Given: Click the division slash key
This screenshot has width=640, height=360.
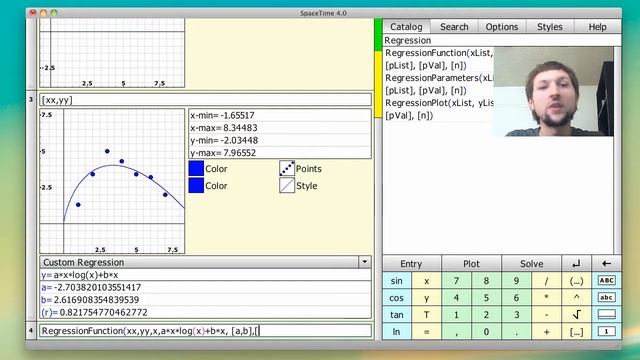Looking at the screenshot, I should point(546,281).
